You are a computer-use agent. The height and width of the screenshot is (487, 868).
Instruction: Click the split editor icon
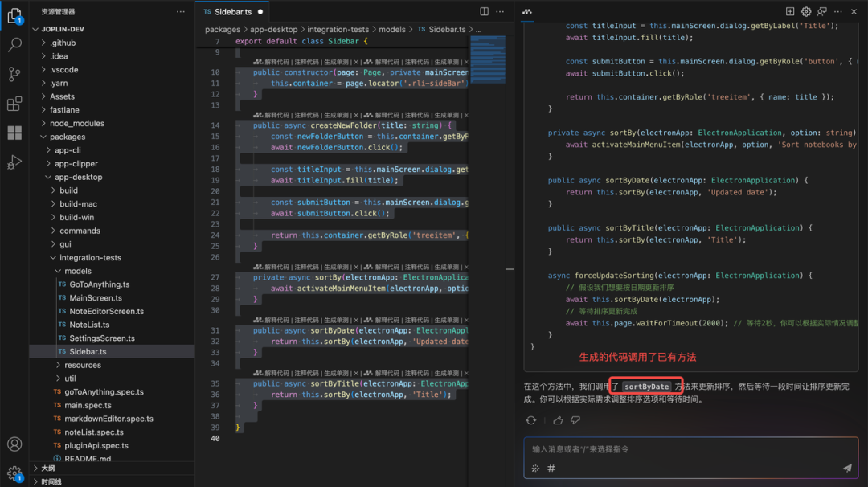coord(484,12)
